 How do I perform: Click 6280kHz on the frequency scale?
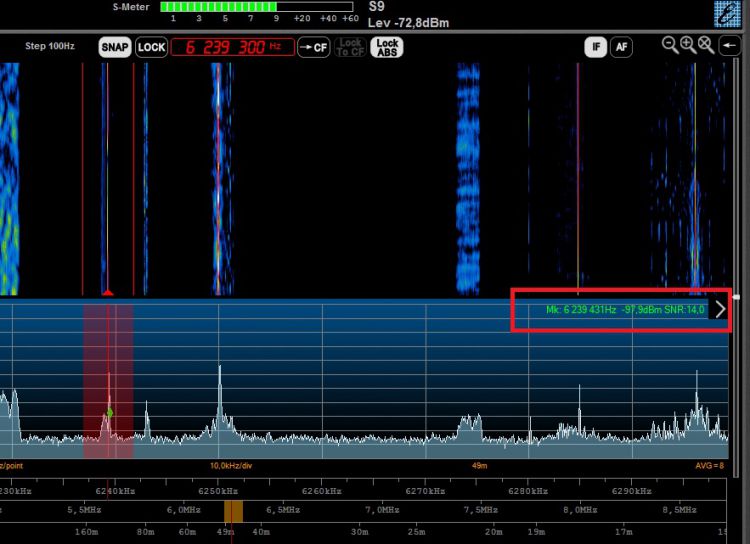click(x=528, y=491)
